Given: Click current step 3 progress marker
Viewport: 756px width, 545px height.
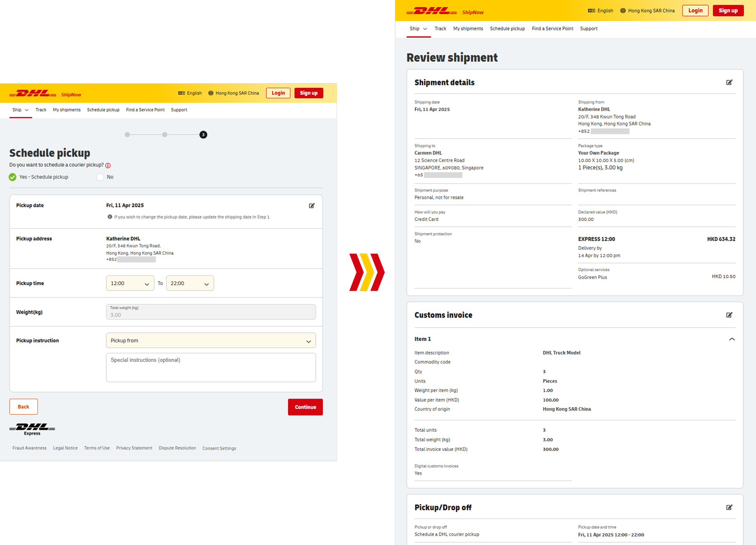Looking at the screenshot, I should point(203,135).
